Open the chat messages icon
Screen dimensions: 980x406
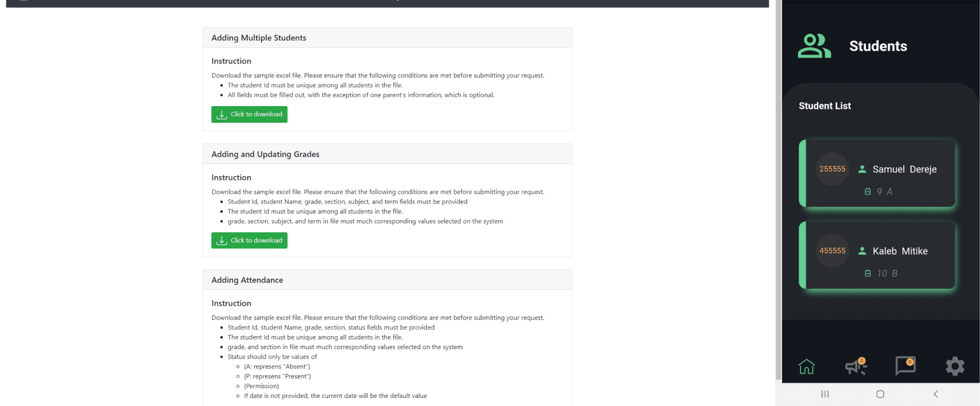(x=905, y=365)
